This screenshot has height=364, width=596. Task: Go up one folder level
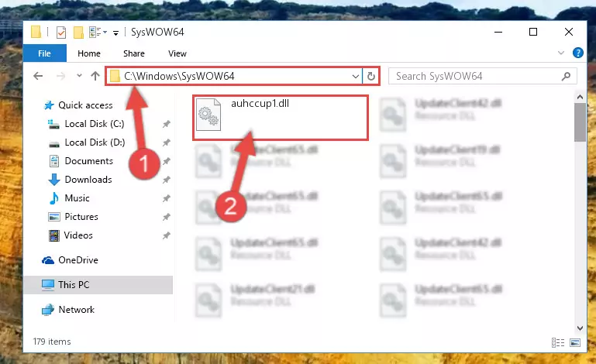tap(95, 76)
